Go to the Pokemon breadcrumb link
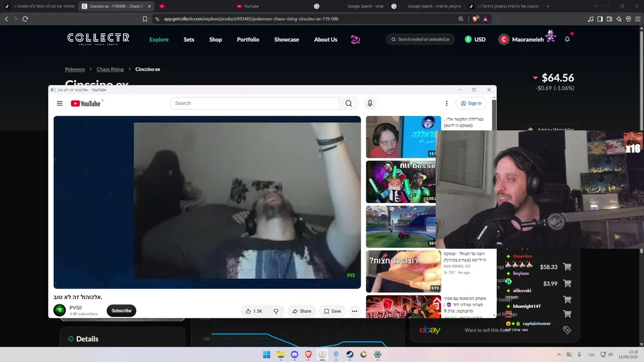The width and height of the screenshot is (644, 362). pyautogui.click(x=75, y=69)
